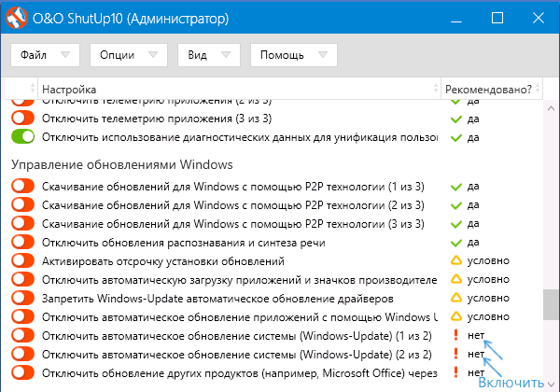Open the Файл dropdown menu
This screenshot has height=392, width=560.
tap(45, 55)
